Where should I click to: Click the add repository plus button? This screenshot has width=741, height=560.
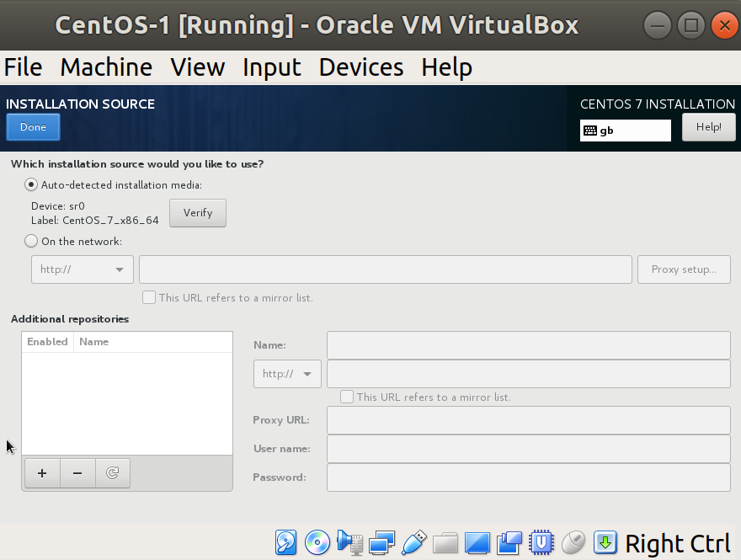[42, 473]
